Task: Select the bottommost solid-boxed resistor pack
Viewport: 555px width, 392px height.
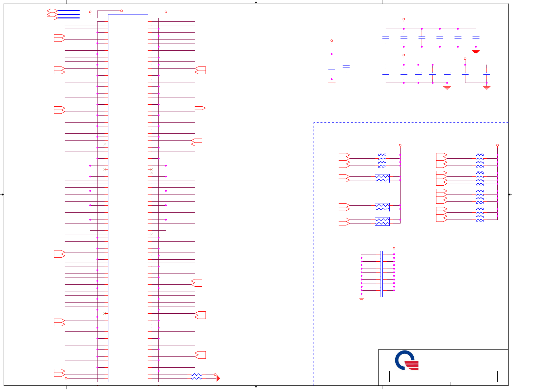Action: [382, 222]
